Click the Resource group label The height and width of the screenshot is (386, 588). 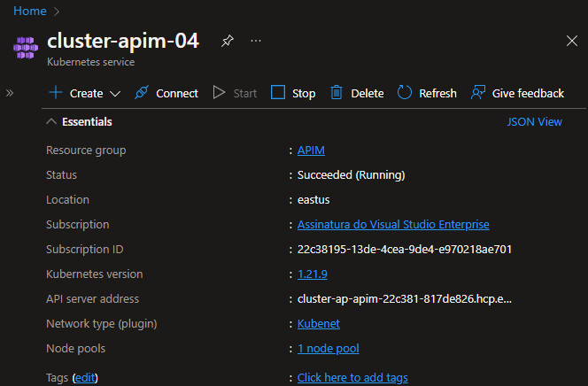86,151
